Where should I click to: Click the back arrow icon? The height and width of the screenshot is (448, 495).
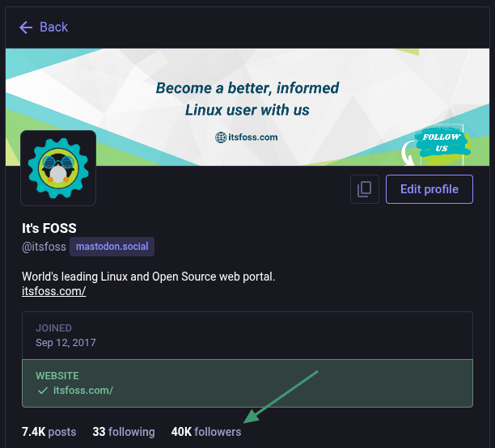click(26, 27)
